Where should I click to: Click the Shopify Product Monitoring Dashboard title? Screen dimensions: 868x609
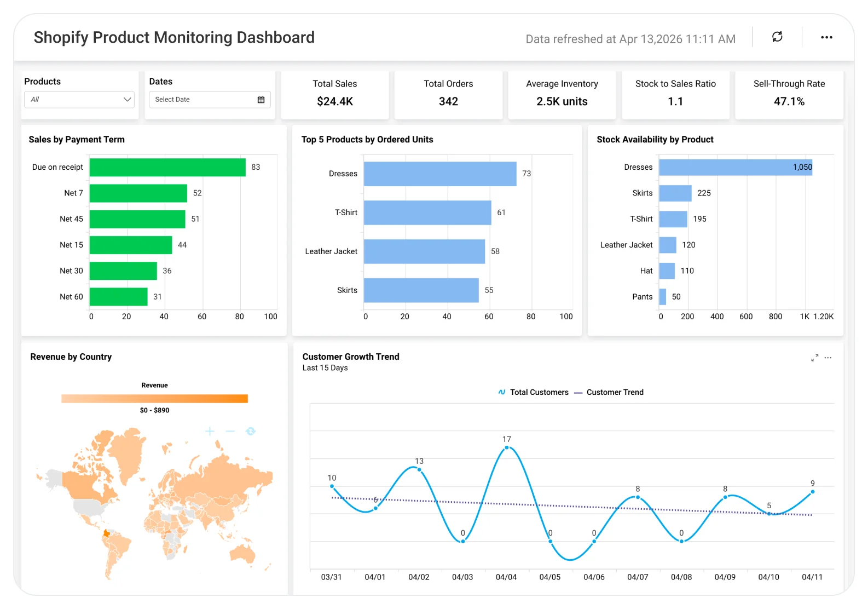(x=174, y=37)
